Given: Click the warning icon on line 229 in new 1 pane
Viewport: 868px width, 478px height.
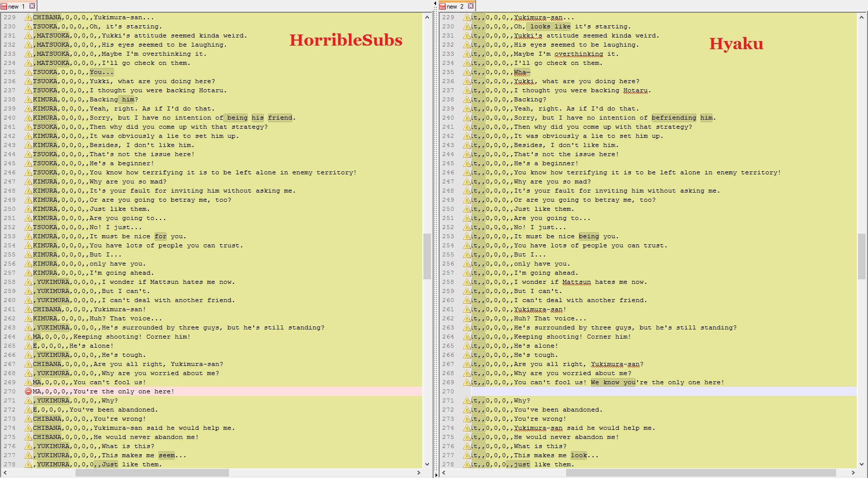Looking at the screenshot, I should tap(28, 17).
